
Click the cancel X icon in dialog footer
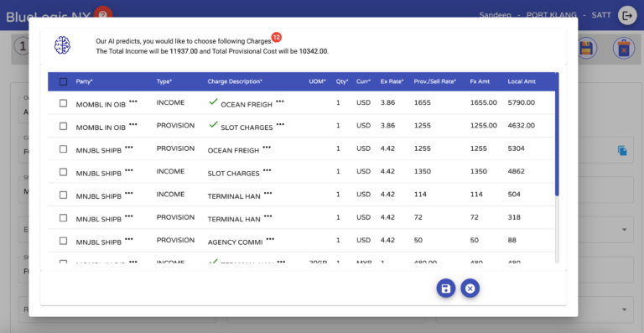[470, 289]
